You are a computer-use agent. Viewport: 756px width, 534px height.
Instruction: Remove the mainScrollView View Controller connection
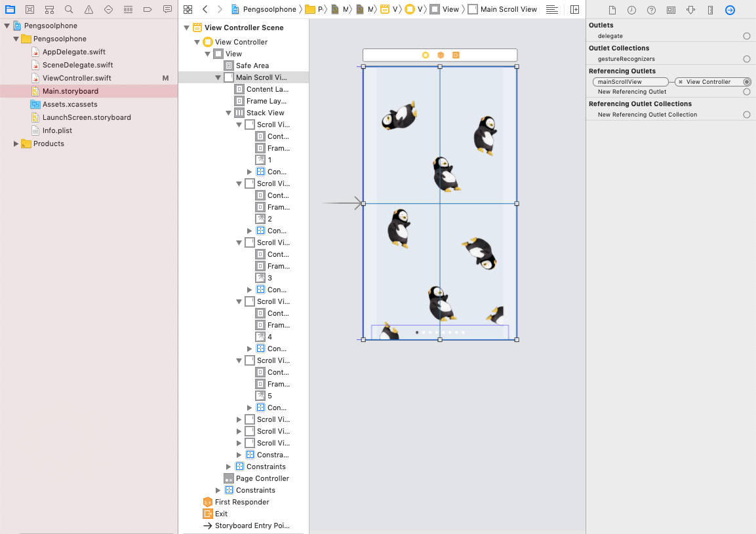(x=681, y=82)
